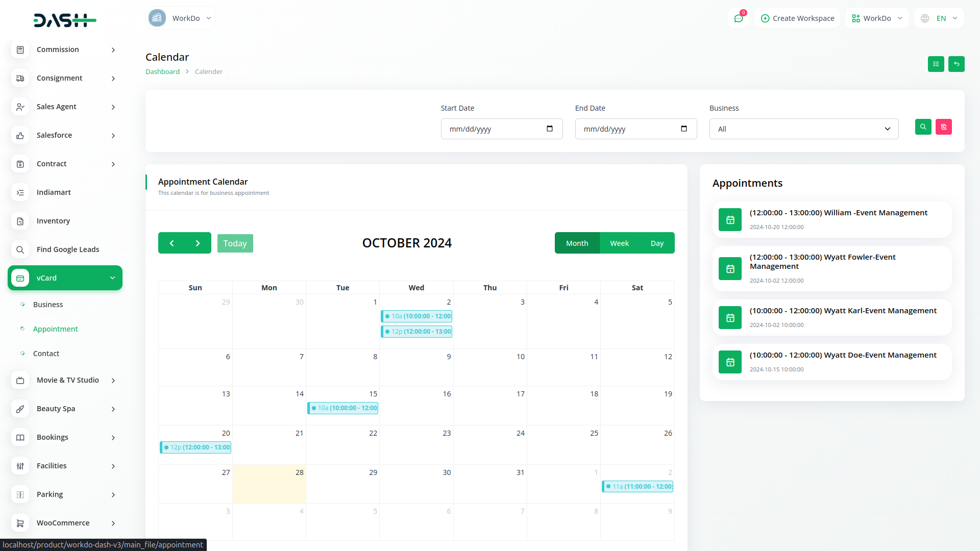Go to previous month arrow
This screenshot has width=980, height=551.
point(171,243)
